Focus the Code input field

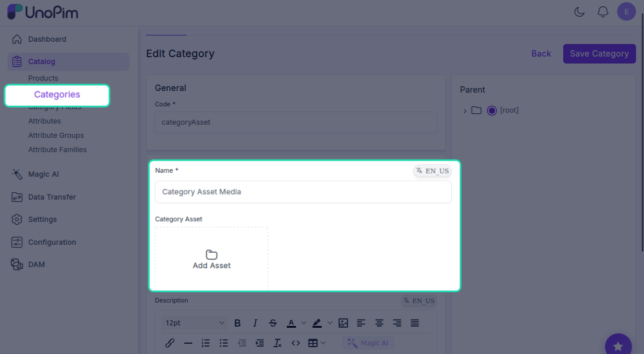296,122
